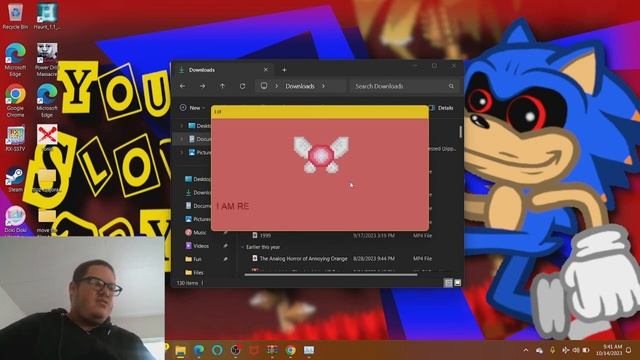Open Microsoft Edge shortcut beside Google Chrome
Image resolution: width=640 pixels, height=360 pixels.
pos(47,100)
